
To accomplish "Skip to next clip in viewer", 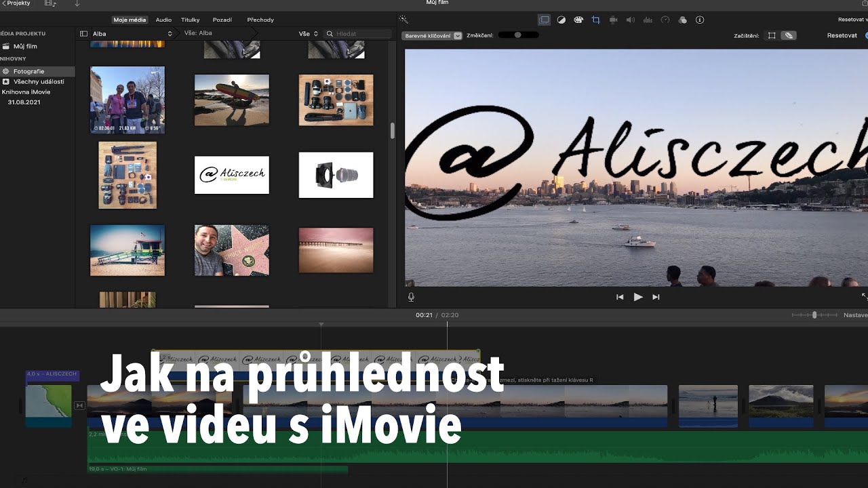I will point(656,297).
